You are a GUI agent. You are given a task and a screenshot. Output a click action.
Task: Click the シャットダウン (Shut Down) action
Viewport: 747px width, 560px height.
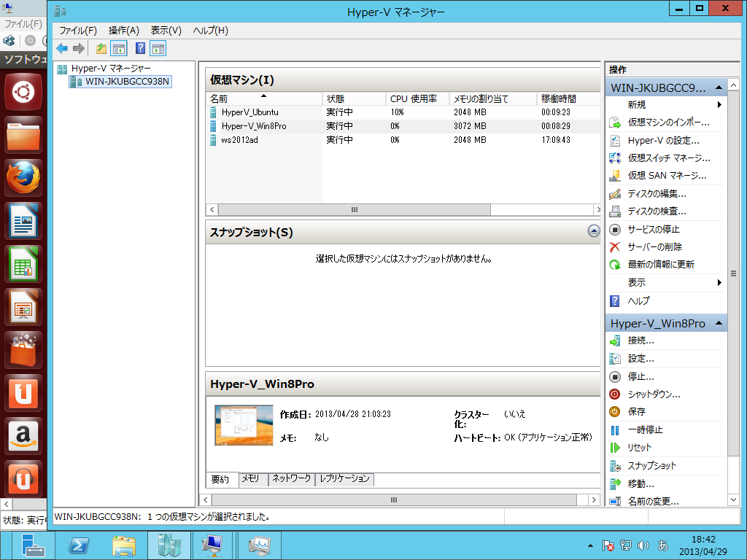tap(654, 394)
